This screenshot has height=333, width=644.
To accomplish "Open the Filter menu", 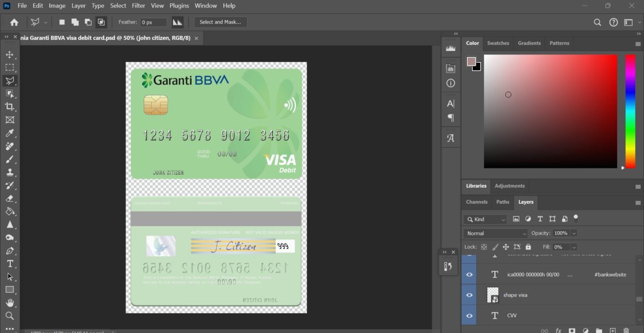I will [x=139, y=6].
